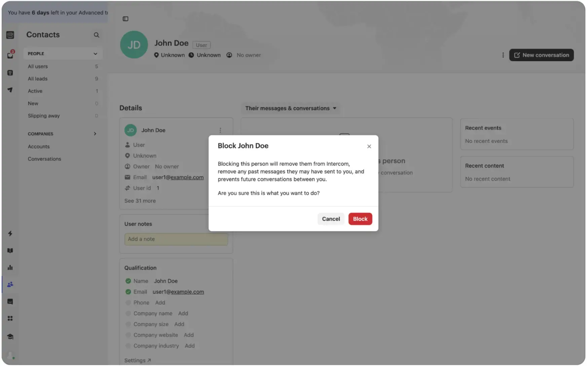Collapse the PEOPLE section
Screen dimensions: 588x367
click(95, 54)
